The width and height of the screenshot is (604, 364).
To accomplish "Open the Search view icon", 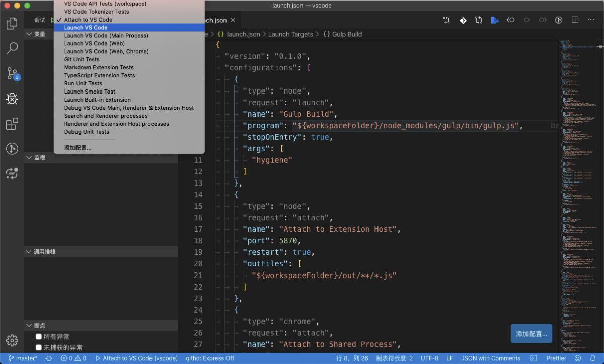I will coord(12,48).
